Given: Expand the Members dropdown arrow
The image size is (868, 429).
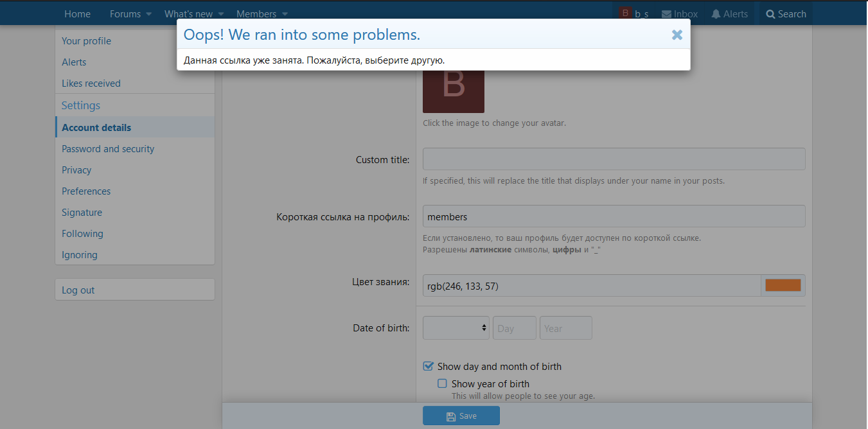Looking at the screenshot, I should click(x=285, y=14).
